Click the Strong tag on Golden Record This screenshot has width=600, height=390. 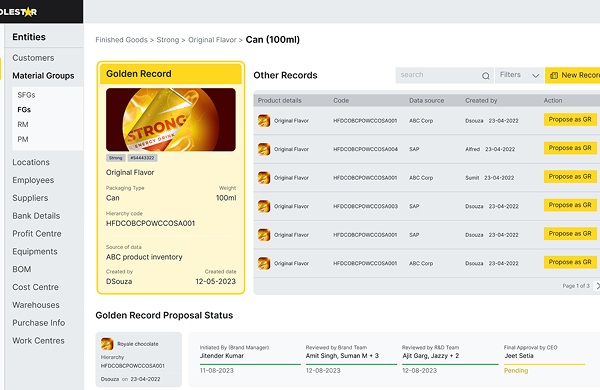click(x=116, y=158)
